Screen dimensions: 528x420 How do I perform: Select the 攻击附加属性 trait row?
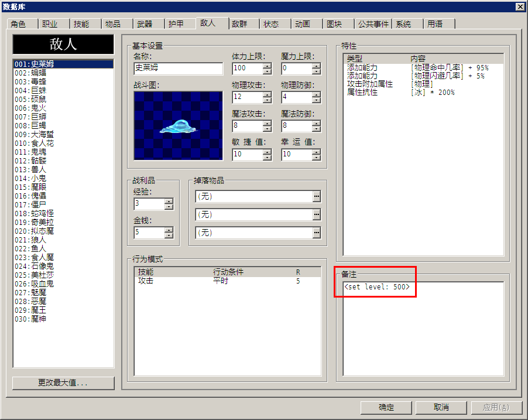(423, 84)
